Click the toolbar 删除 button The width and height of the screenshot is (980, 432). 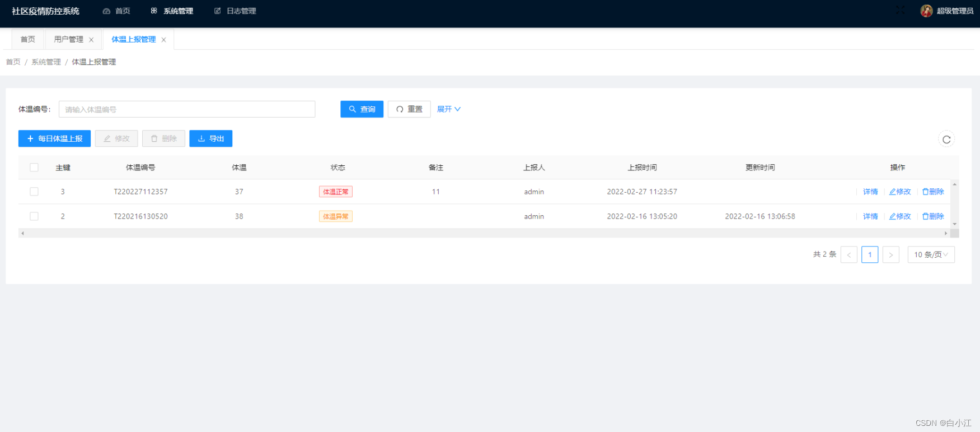click(163, 138)
